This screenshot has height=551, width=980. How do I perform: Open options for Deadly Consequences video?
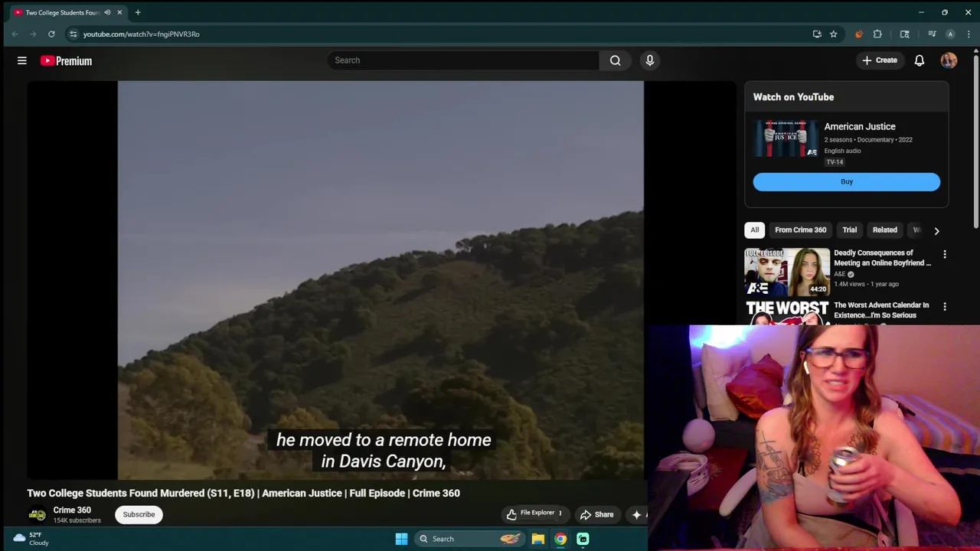coord(945,254)
